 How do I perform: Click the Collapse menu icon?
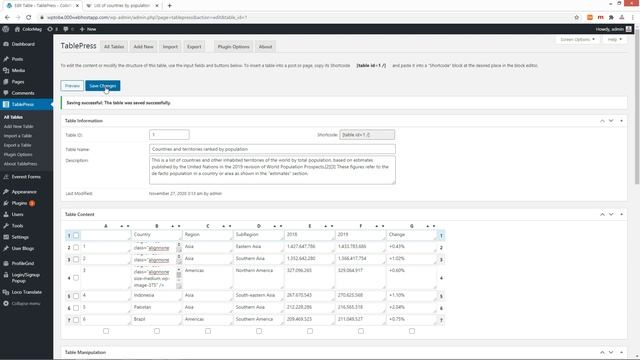coord(6,304)
